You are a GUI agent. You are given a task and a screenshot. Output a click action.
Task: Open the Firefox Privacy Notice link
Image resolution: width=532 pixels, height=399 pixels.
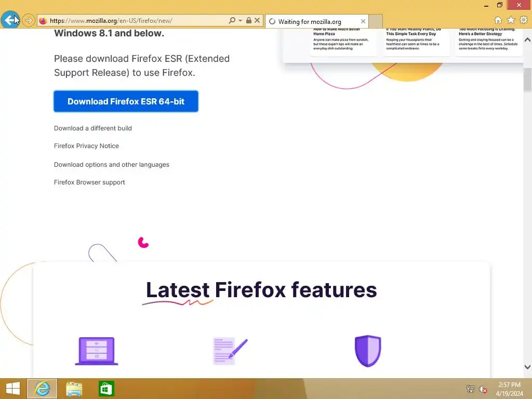coord(87,146)
